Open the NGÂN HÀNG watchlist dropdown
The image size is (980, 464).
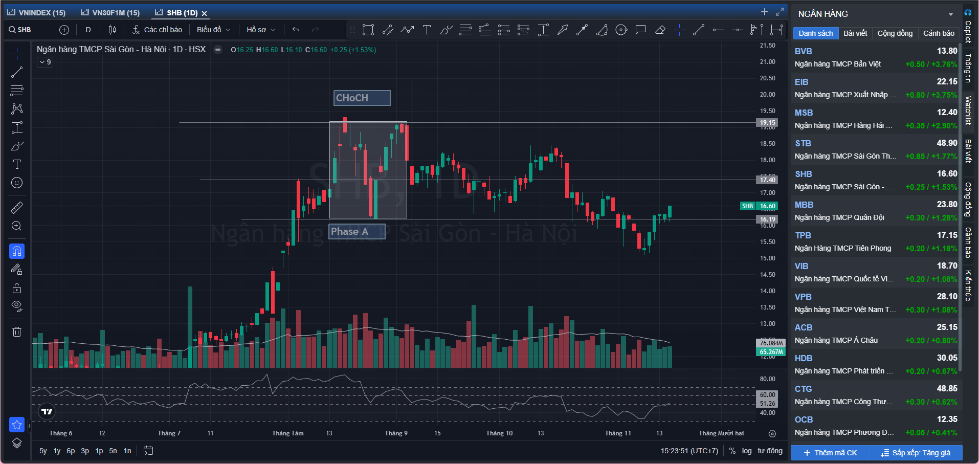(x=950, y=14)
